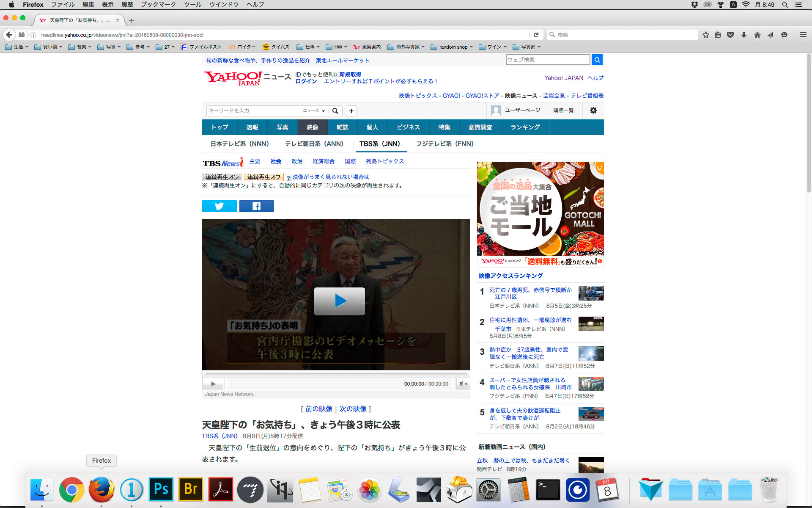Viewport: 812px width, 508px height.
Task: Click the 次の映像 next video link
Action: 353,409
